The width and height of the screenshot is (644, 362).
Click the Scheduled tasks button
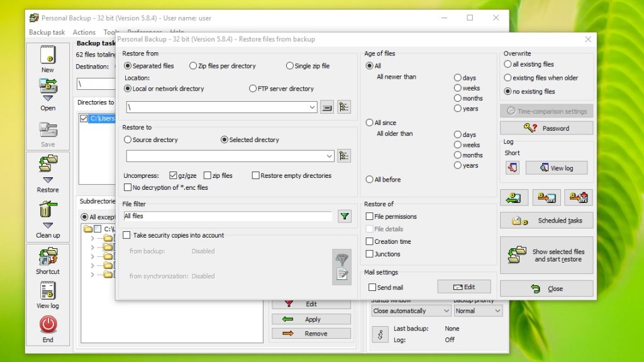point(546,220)
